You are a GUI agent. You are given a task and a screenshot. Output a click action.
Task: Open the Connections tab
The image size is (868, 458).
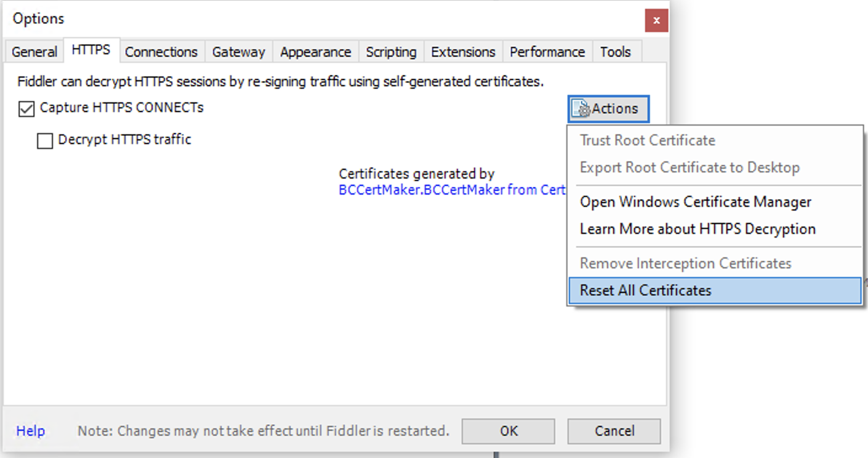161,52
